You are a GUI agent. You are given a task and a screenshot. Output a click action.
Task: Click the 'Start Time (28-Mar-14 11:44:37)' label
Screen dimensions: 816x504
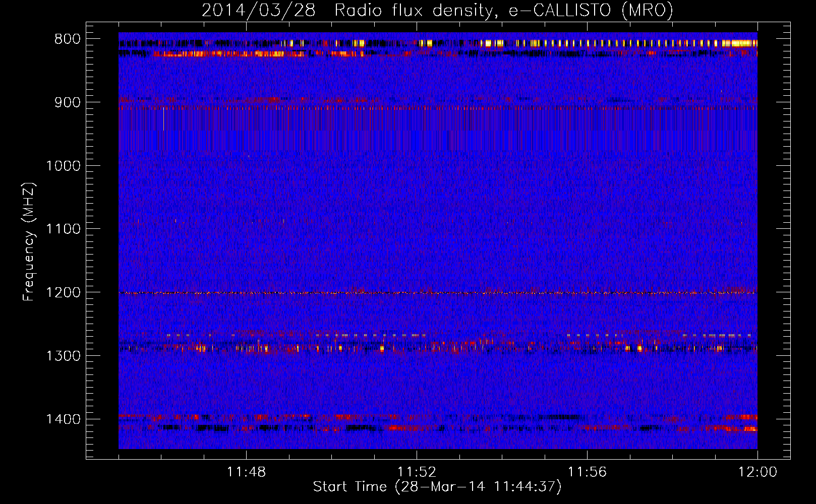point(437,487)
